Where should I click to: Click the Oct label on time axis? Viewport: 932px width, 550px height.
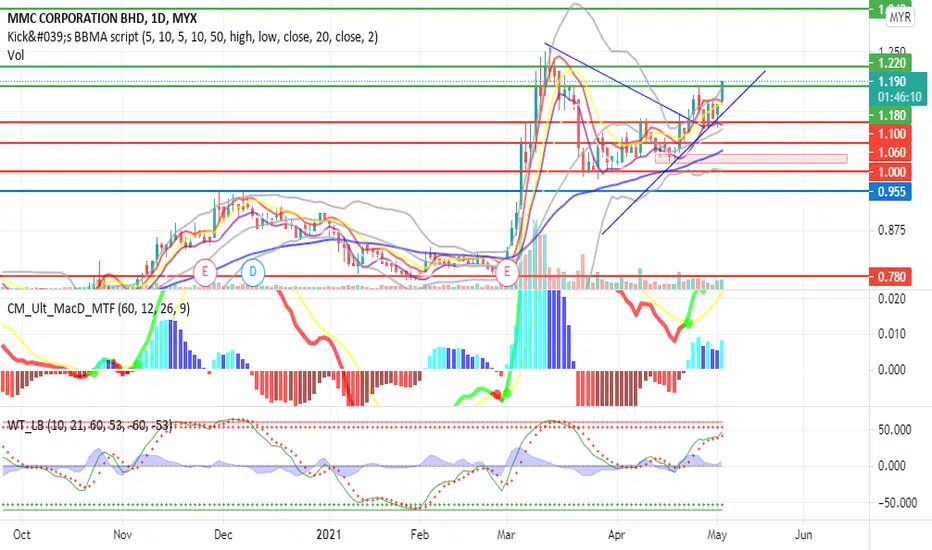pyautogui.click(x=22, y=535)
